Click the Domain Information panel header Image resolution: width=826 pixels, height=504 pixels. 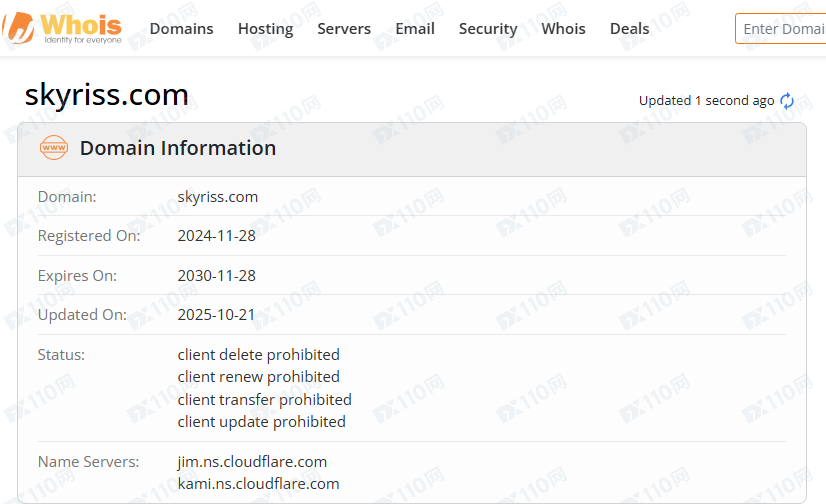tap(178, 148)
